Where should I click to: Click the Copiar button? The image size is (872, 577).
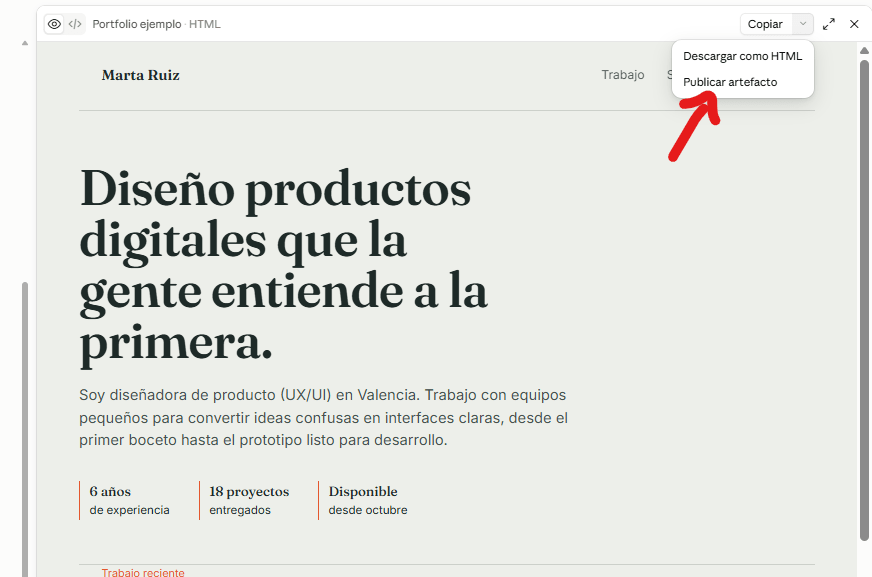click(x=765, y=24)
